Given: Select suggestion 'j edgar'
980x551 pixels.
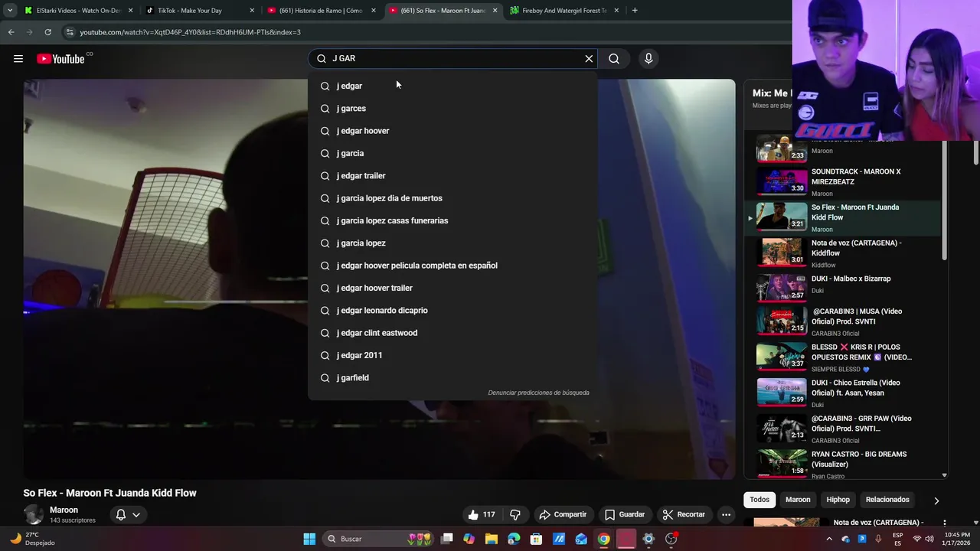Looking at the screenshot, I should [x=452, y=86].
